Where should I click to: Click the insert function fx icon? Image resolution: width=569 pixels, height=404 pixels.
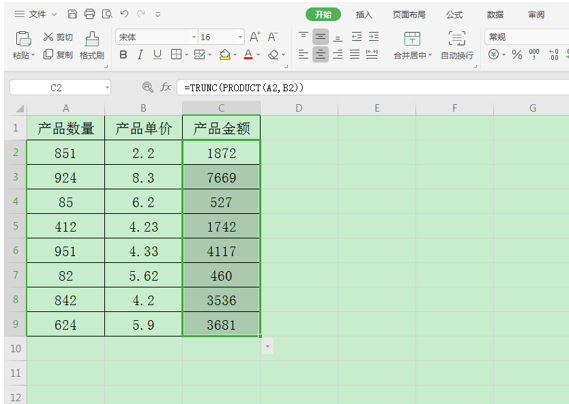[x=166, y=87]
